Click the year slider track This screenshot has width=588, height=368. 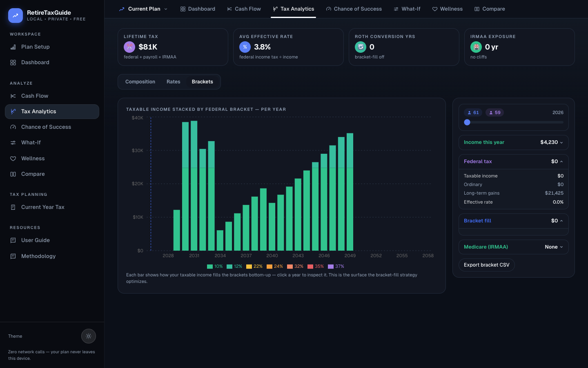coord(514,122)
